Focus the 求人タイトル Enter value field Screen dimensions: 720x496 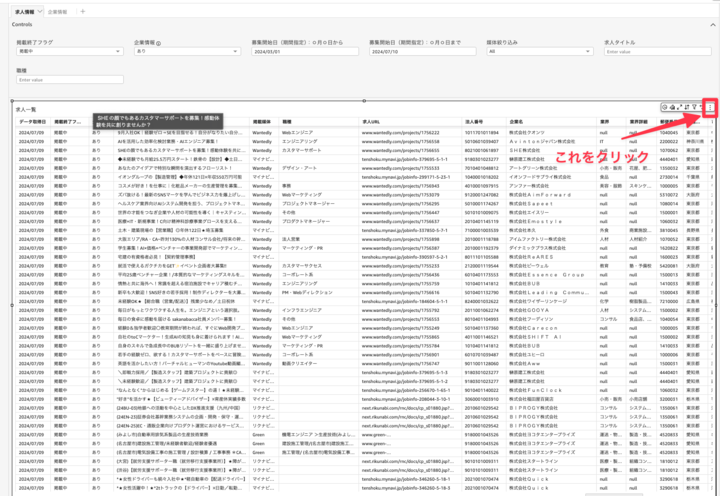(x=658, y=52)
